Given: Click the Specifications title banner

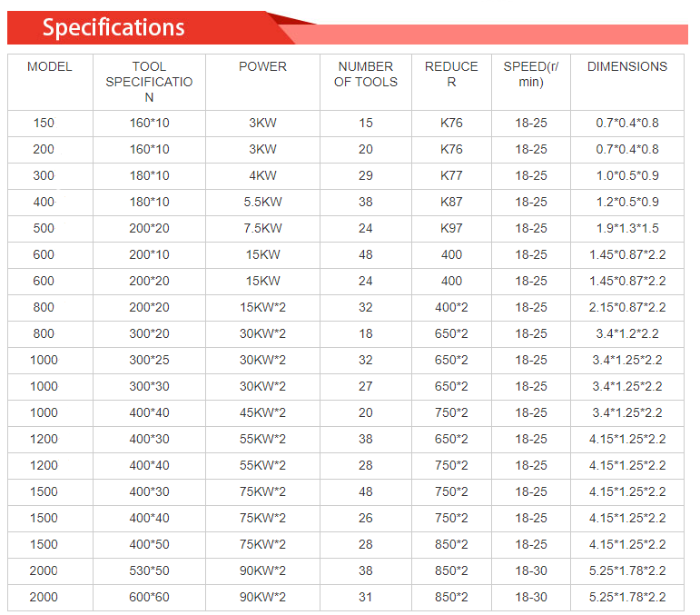Looking at the screenshot, I should pyautogui.click(x=152, y=27).
